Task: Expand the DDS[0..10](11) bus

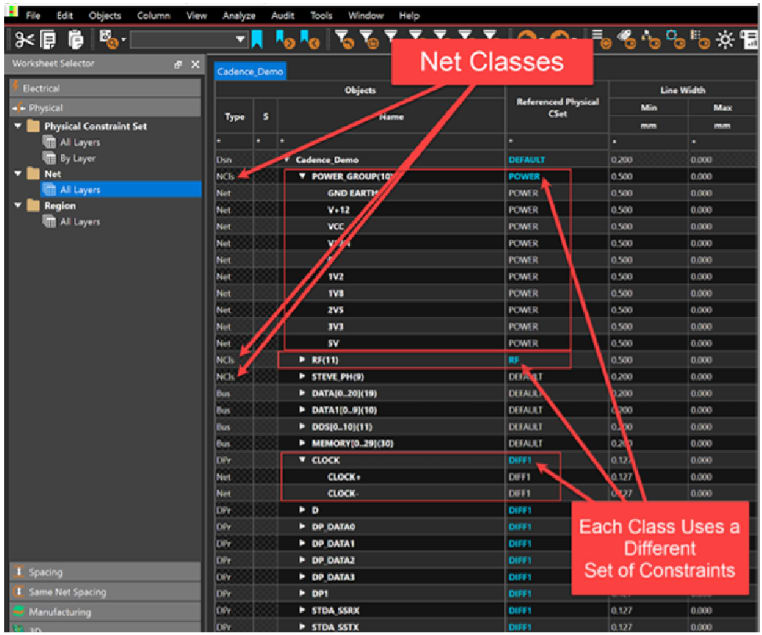Action: [302, 427]
